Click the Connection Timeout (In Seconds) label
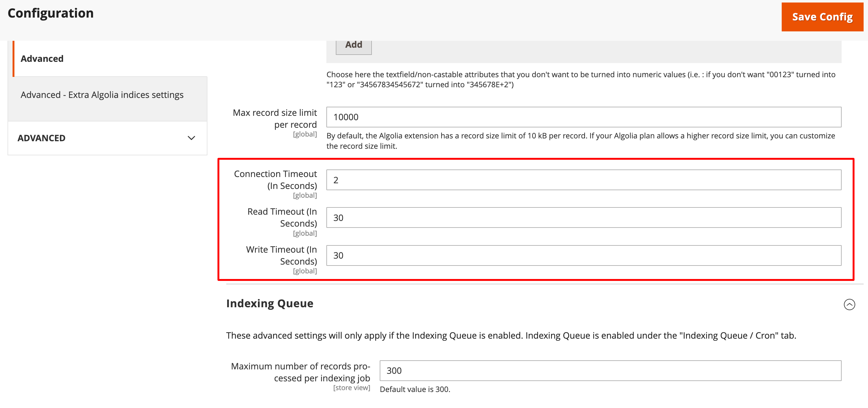This screenshot has width=868, height=408. coord(275,180)
